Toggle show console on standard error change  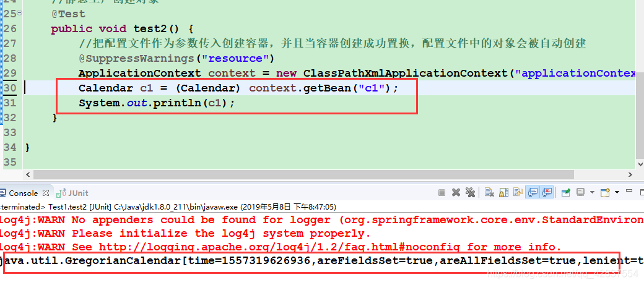(x=547, y=192)
